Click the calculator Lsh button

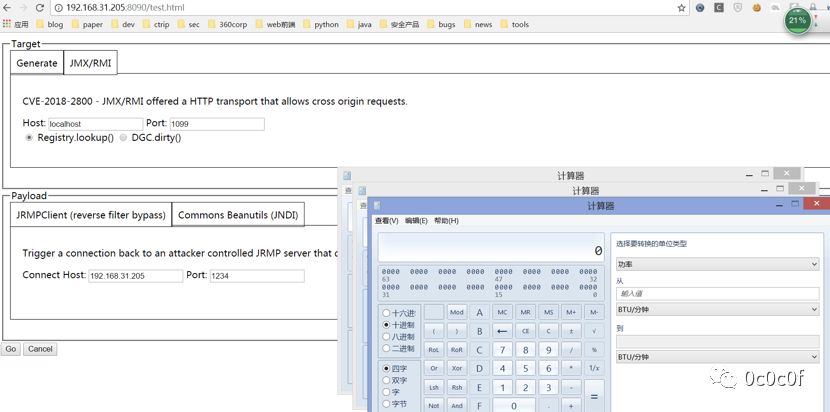click(x=434, y=388)
